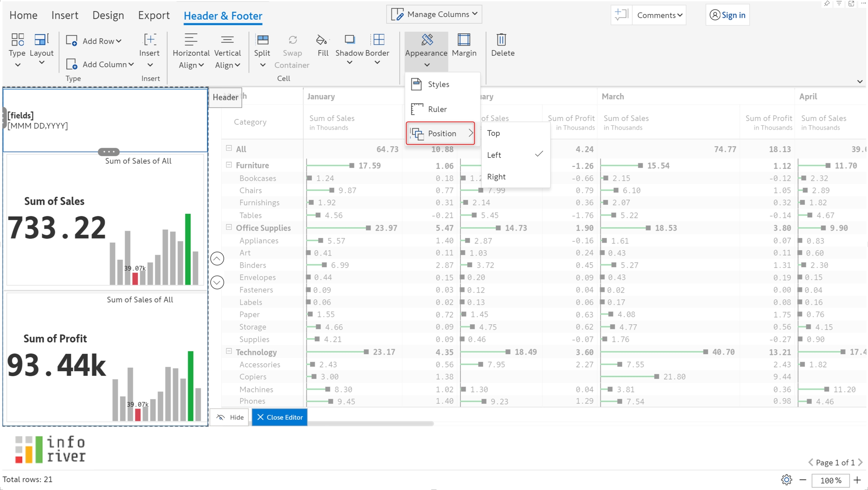Expand the Manage Columns dropdown
This screenshot has height=490, width=868.
434,14
